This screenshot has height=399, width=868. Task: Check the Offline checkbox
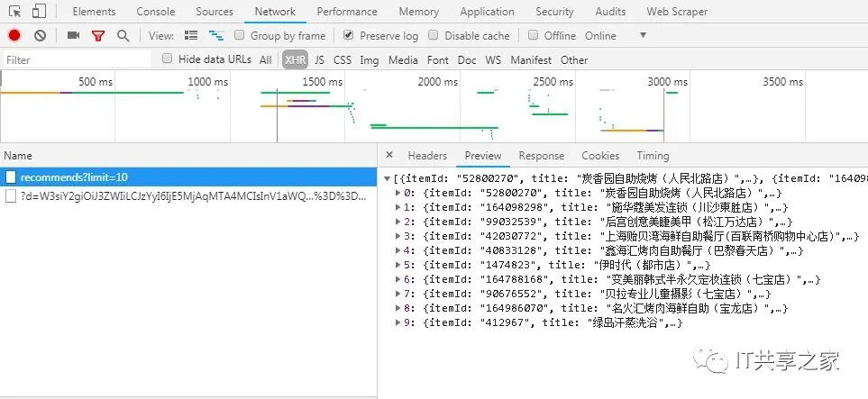click(533, 35)
